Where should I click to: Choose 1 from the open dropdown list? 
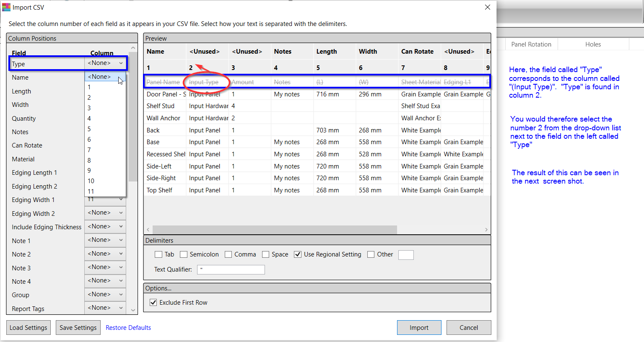click(x=105, y=87)
